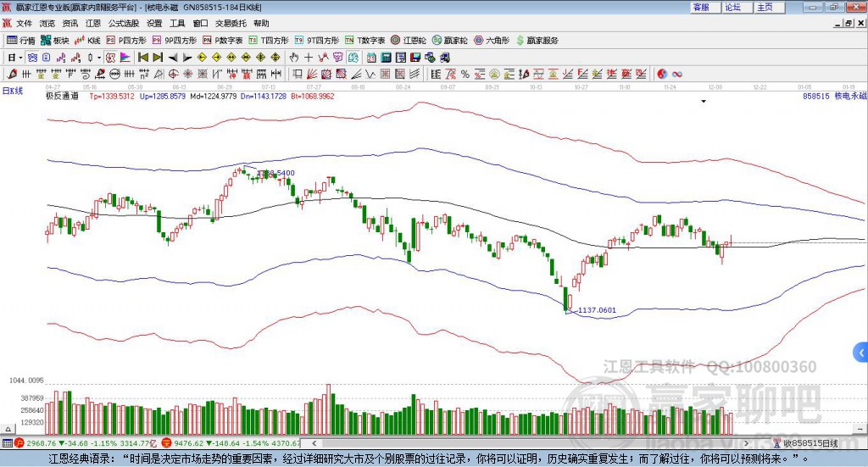Image resolution: width=868 pixels, height=467 pixels.
Task: Select the red pencil drawing tool
Action: click(x=12, y=74)
